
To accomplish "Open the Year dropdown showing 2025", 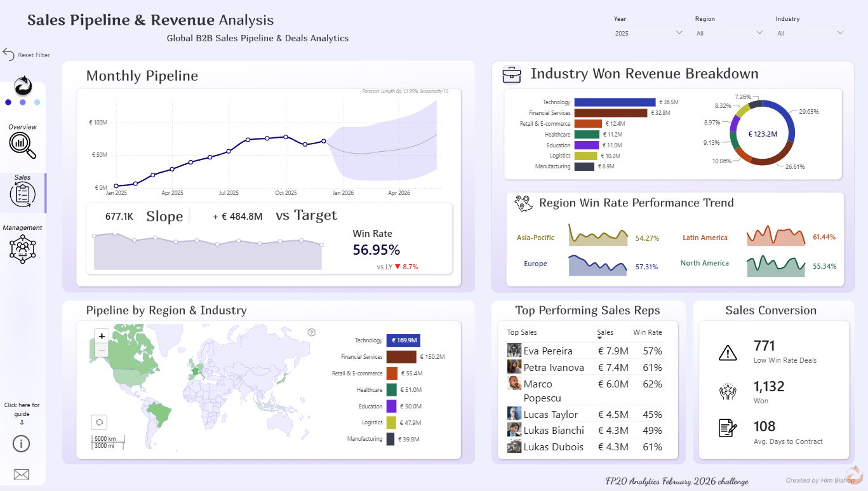I will 649,32.
